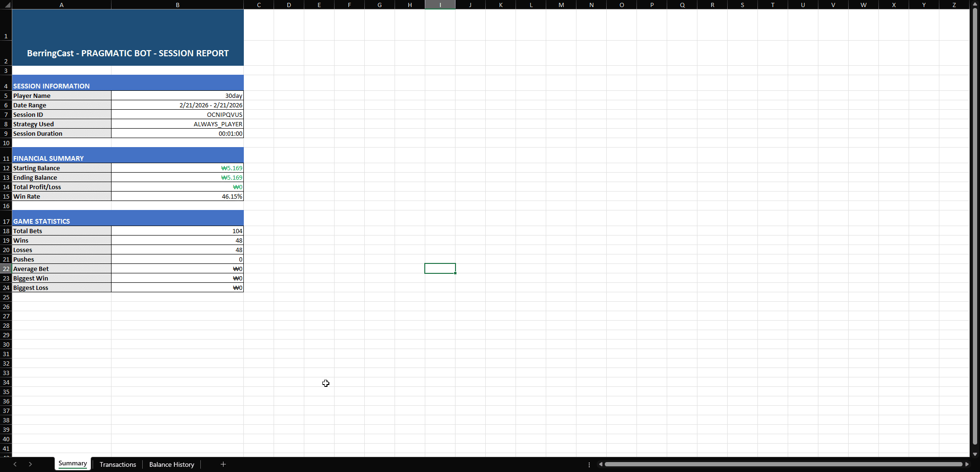This screenshot has width=980, height=472.
Task: Select the 00:01:00 duration cell
Action: click(x=178, y=133)
